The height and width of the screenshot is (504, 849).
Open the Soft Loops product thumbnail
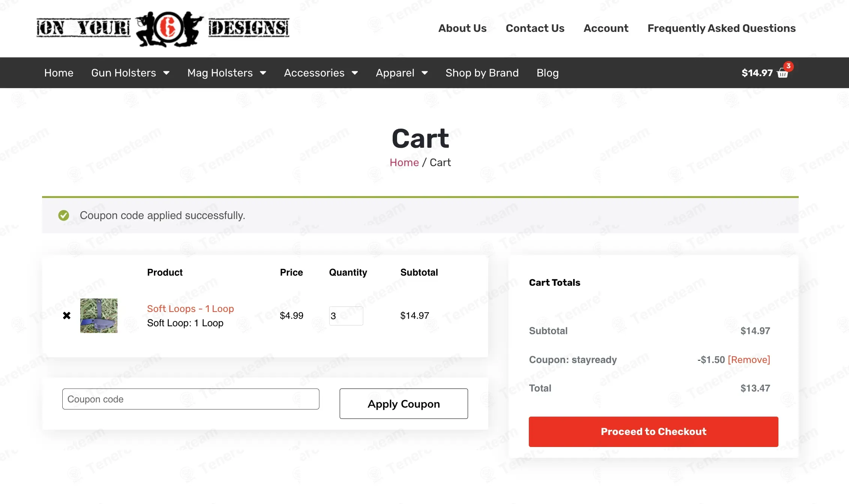click(x=99, y=316)
